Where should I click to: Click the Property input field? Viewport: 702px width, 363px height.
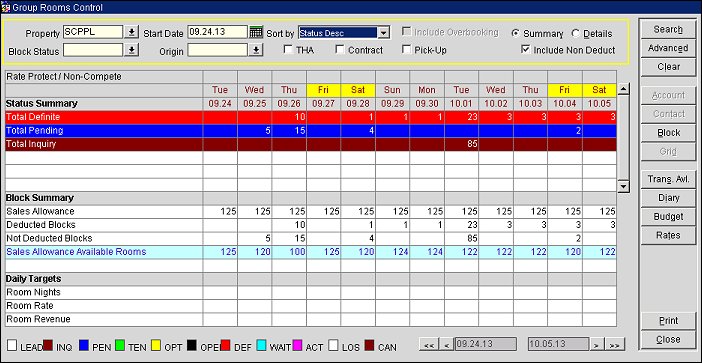tap(93, 32)
